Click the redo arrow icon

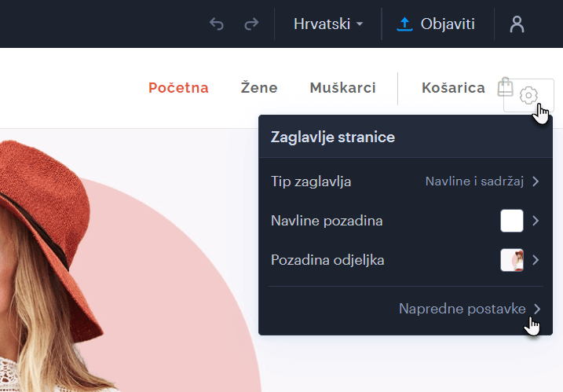(x=251, y=24)
